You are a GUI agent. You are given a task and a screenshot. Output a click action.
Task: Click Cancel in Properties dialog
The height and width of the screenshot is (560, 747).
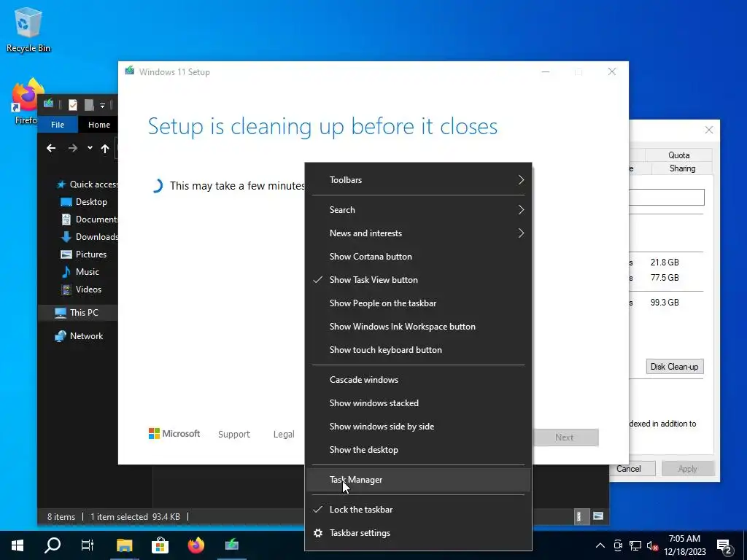click(x=632, y=469)
